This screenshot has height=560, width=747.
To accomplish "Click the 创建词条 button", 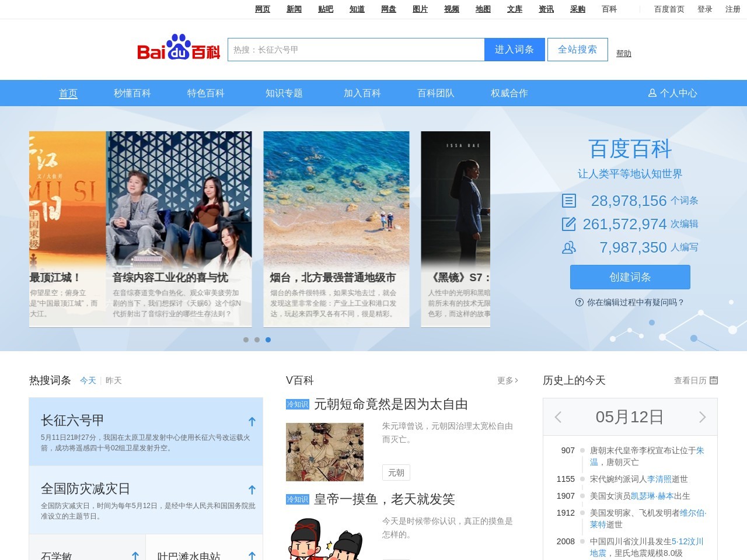I will tap(630, 277).
